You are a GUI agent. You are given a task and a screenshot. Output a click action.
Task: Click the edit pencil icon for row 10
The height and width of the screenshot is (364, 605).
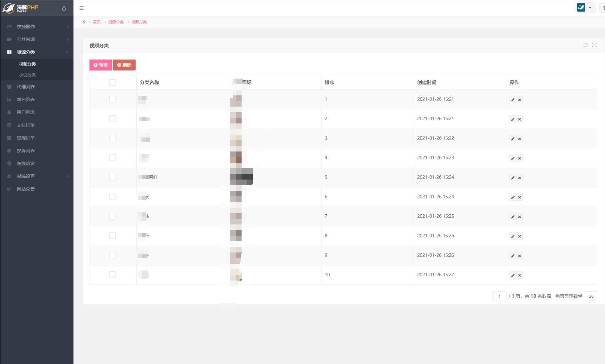point(513,275)
